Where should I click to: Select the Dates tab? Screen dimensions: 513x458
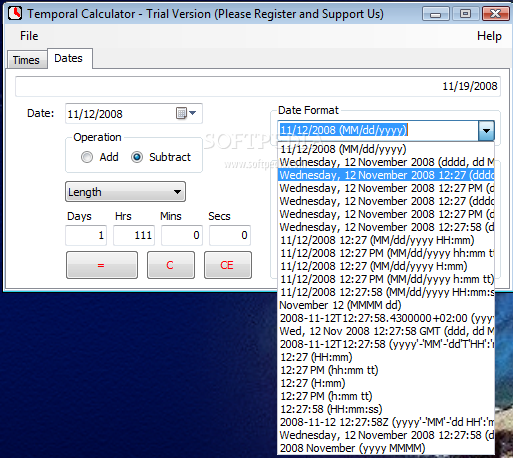69,58
